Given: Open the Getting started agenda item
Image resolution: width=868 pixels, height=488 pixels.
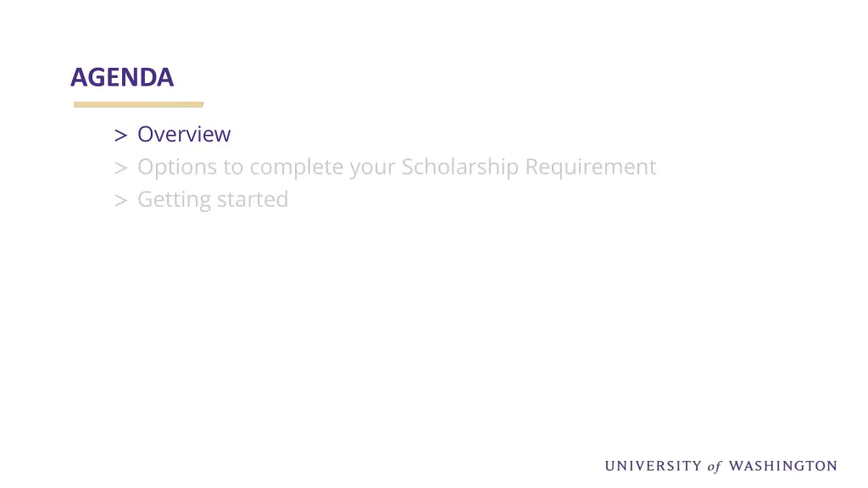Looking at the screenshot, I should (213, 200).
